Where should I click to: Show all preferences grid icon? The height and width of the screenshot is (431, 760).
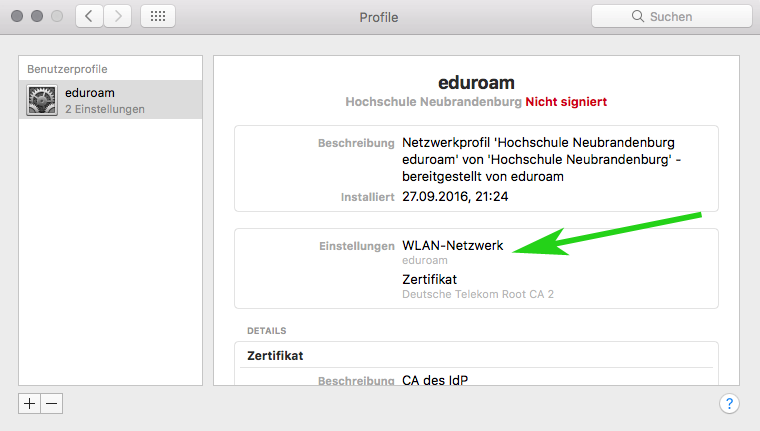point(158,16)
